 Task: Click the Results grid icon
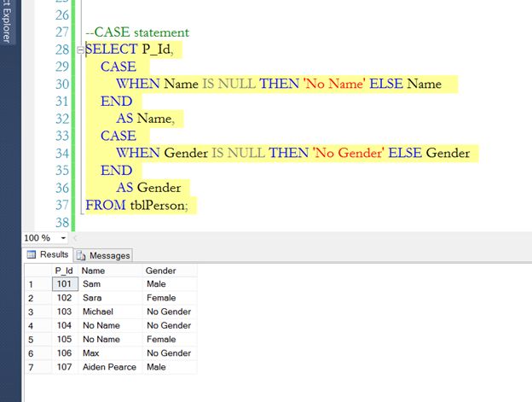[32, 254]
